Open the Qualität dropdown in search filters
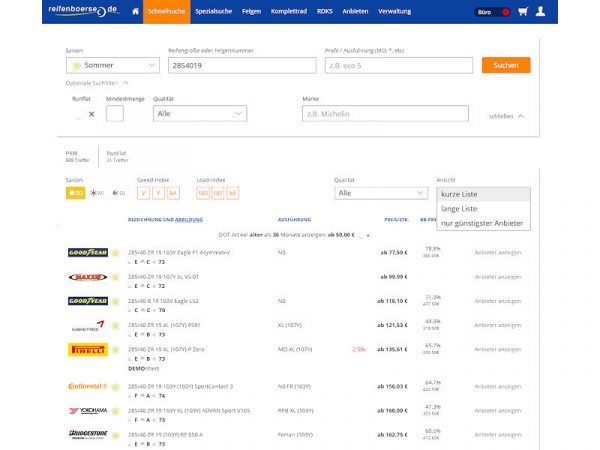Viewport: 600px width, 450px height. tap(200, 114)
